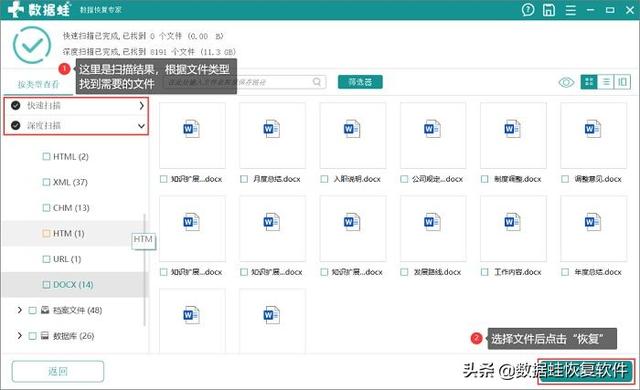Expand the 快速扫描 section chevron
Image resolution: width=640 pixels, height=390 pixels.
(x=141, y=106)
